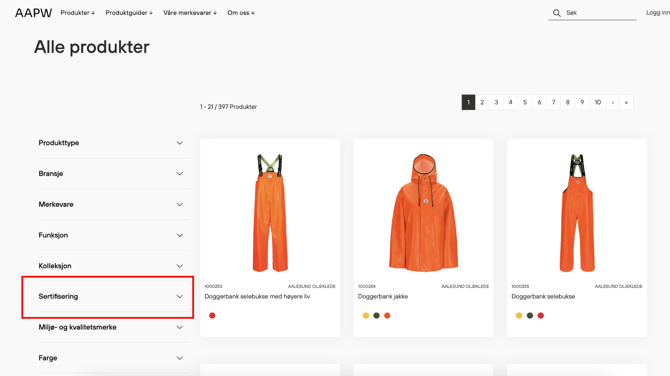Go to page 2 of products
This screenshot has height=376, width=670.
482,102
